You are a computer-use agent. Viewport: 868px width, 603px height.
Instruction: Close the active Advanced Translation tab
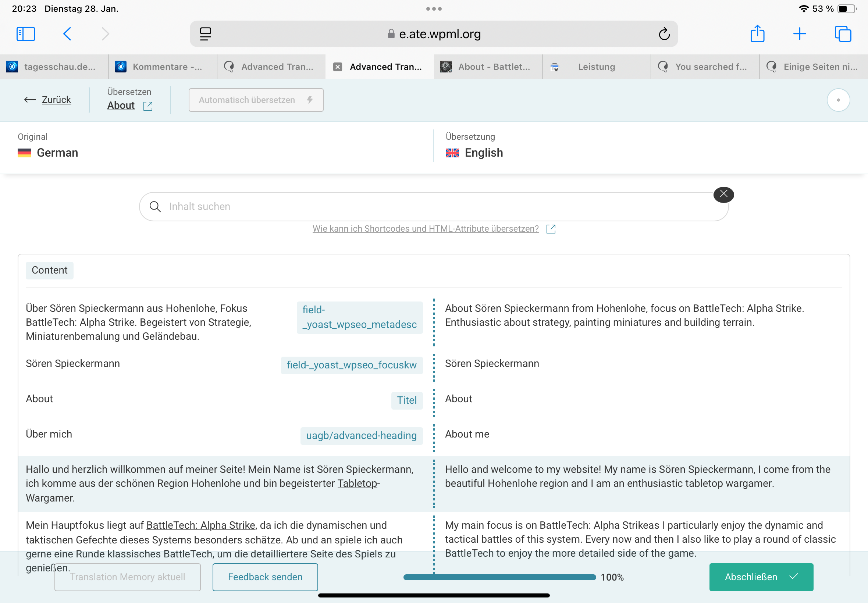coord(337,67)
